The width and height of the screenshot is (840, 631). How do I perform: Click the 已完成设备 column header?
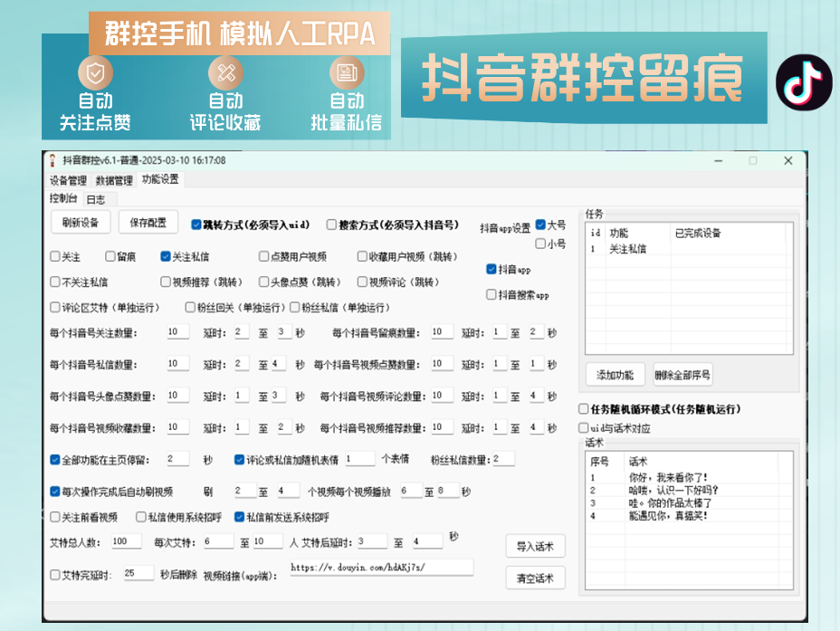(x=728, y=233)
